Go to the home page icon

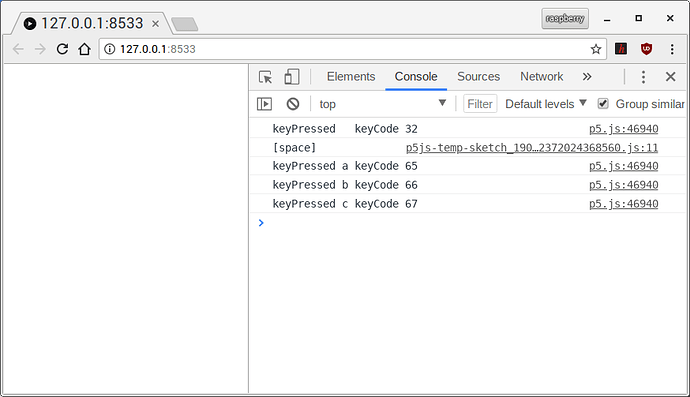(84, 49)
